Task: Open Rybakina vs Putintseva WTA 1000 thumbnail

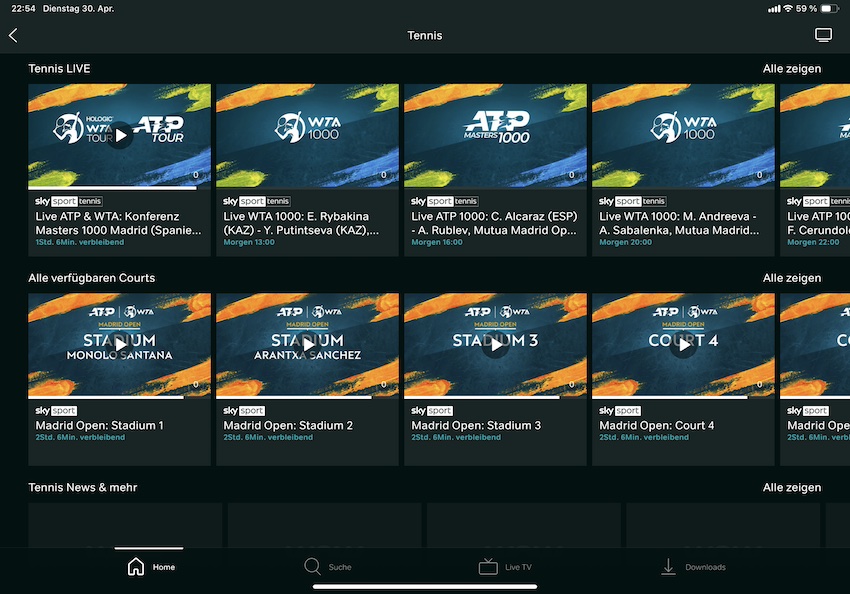Action: [307, 135]
